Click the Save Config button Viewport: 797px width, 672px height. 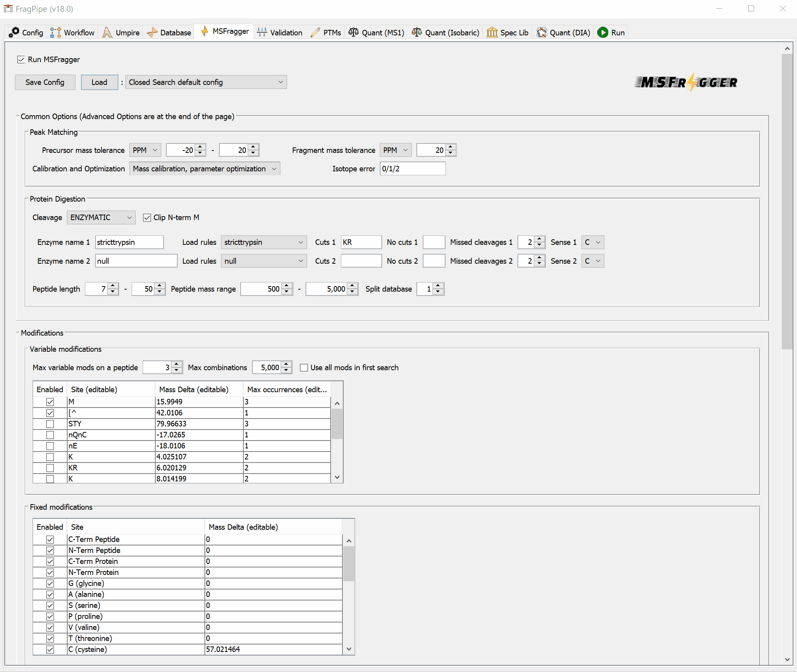(x=45, y=82)
